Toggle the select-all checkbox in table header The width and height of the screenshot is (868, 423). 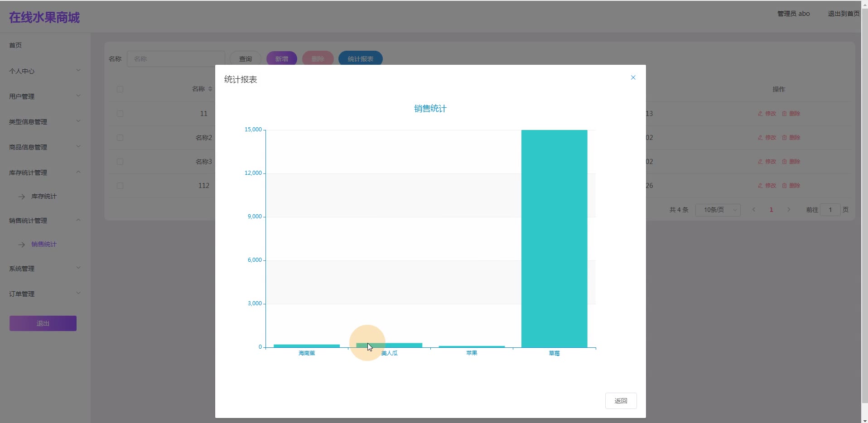pyautogui.click(x=120, y=89)
